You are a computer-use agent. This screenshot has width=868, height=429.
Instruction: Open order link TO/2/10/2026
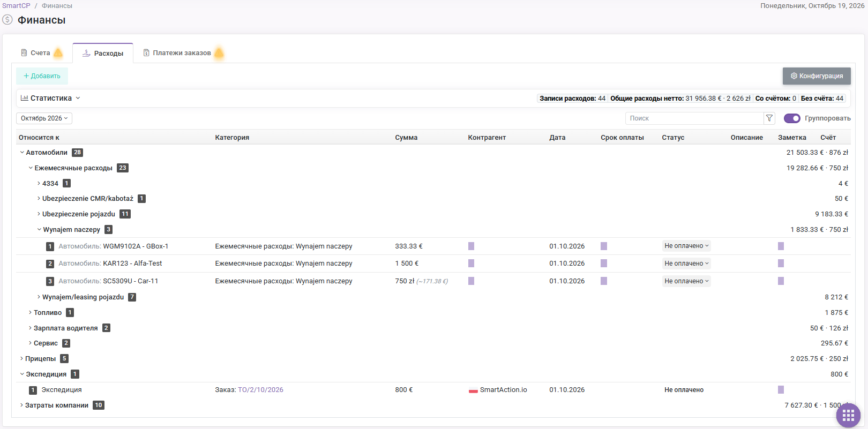(260, 390)
